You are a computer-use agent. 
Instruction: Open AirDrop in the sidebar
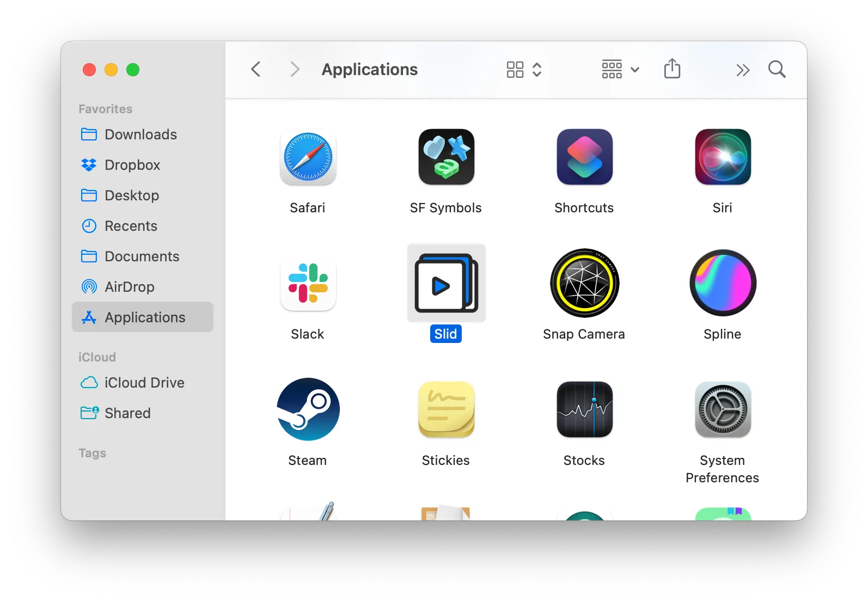click(143, 287)
